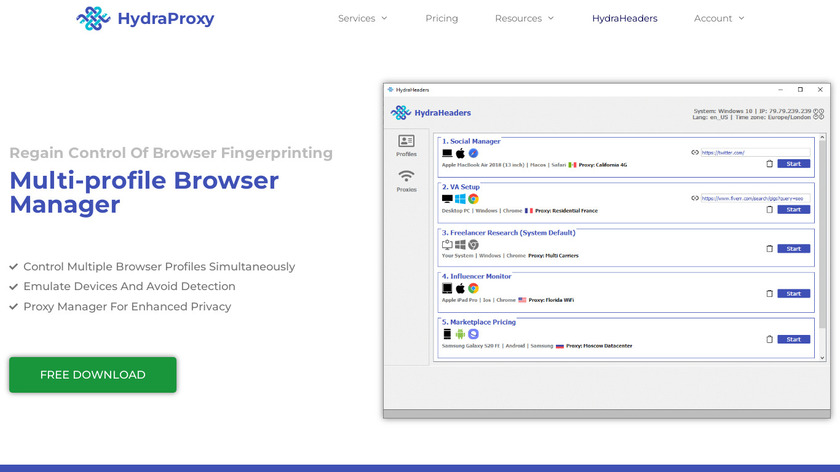
Task: Go to the Pricing page
Action: 441,18
